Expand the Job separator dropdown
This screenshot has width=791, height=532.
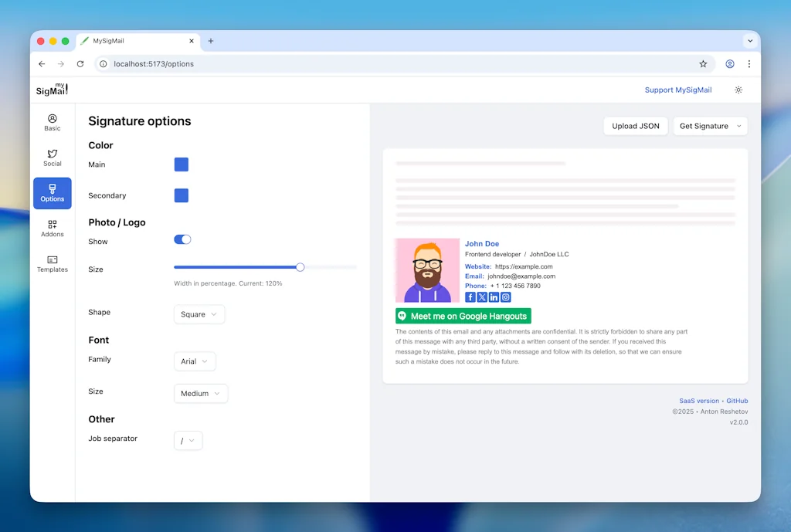click(188, 440)
